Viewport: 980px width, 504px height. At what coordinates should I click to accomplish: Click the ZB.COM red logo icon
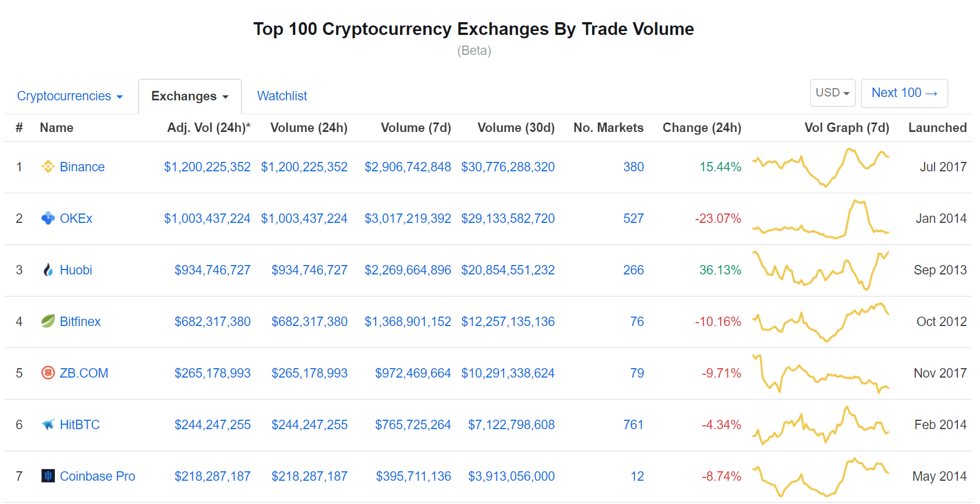[x=48, y=373]
